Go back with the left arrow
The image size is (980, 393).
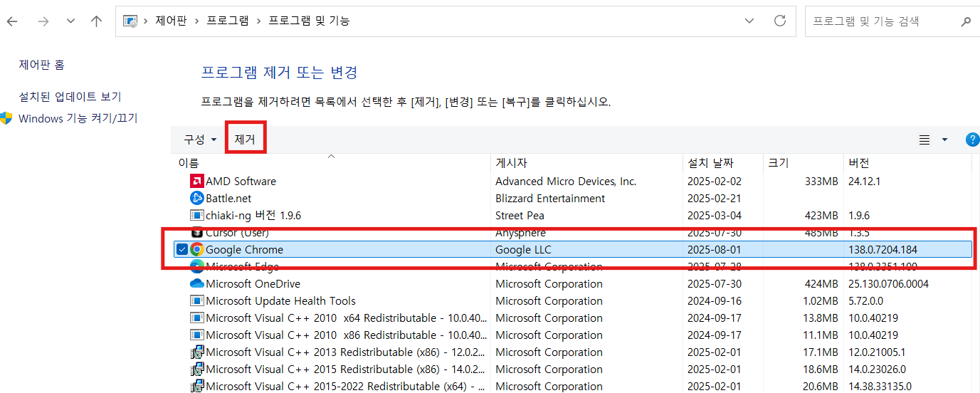coord(12,21)
